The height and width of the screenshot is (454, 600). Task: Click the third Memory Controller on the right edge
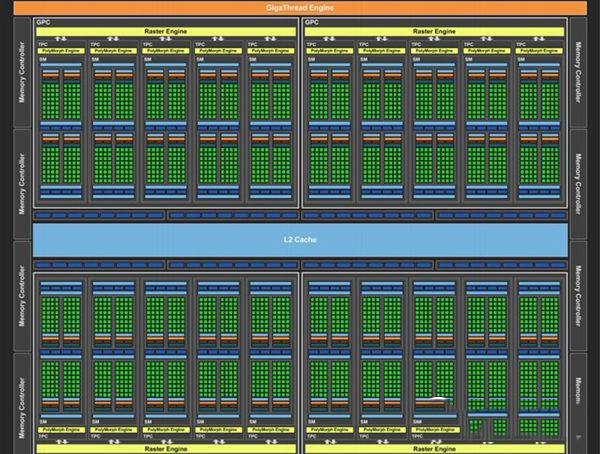click(578, 296)
